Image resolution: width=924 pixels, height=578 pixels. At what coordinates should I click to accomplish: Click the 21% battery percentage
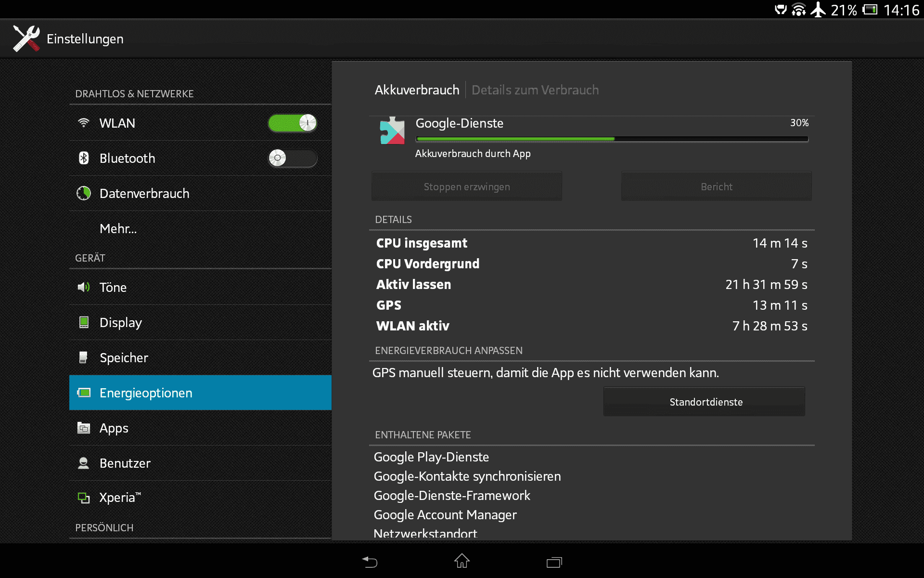pyautogui.click(x=844, y=10)
